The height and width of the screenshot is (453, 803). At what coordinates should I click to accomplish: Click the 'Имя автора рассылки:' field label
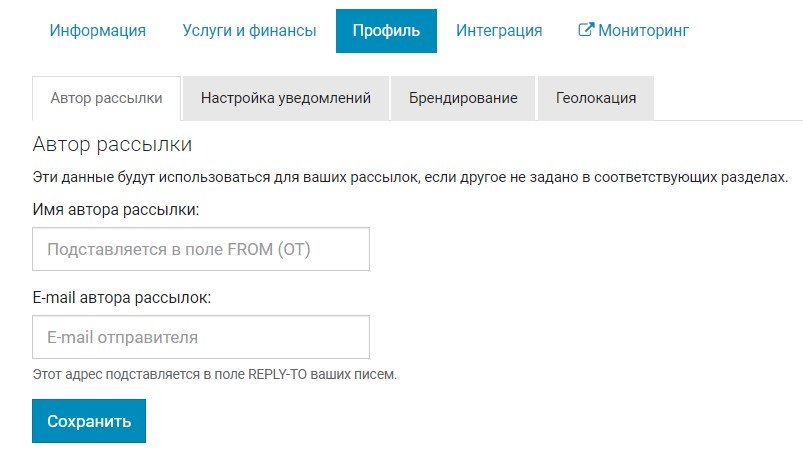click(x=116, y=210)
